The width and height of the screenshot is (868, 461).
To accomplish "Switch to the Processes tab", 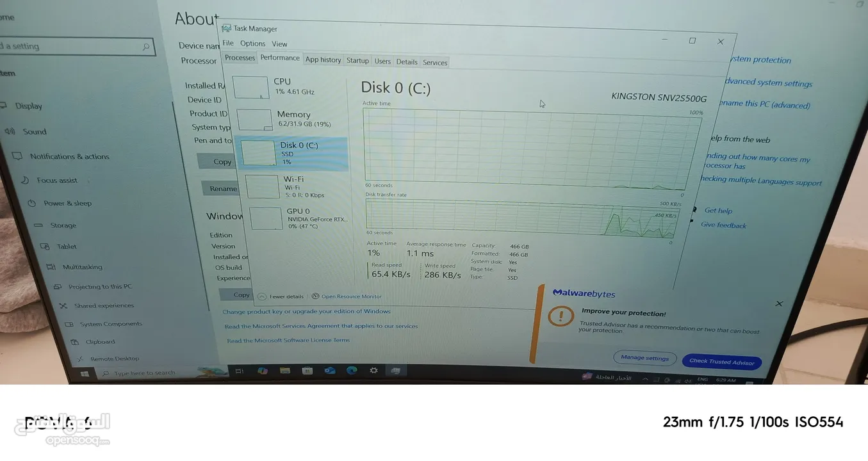I will click(x=240, y=58).
